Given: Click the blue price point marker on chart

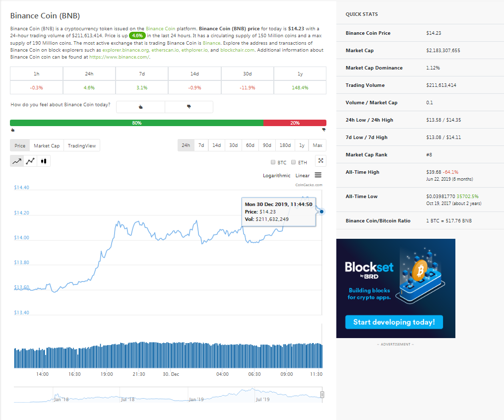Looking at the screenshot, I should coord(321,211).
